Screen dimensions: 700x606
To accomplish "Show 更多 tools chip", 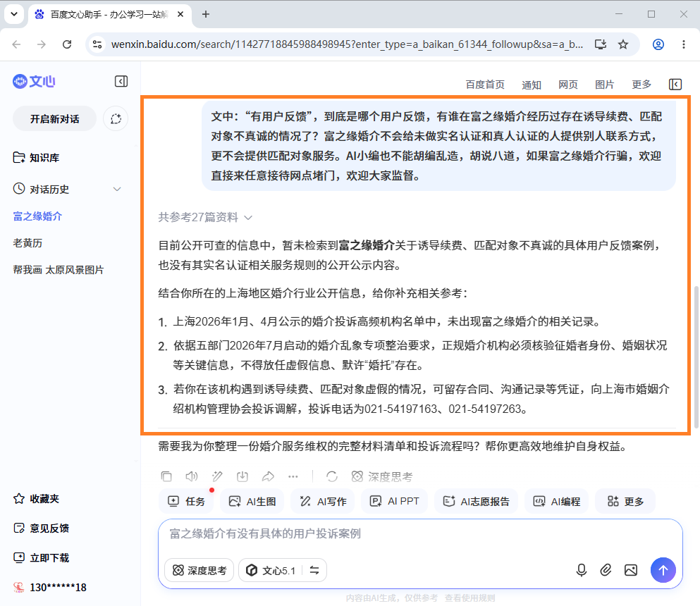I will pyautogui.click(x=625, y=501).
